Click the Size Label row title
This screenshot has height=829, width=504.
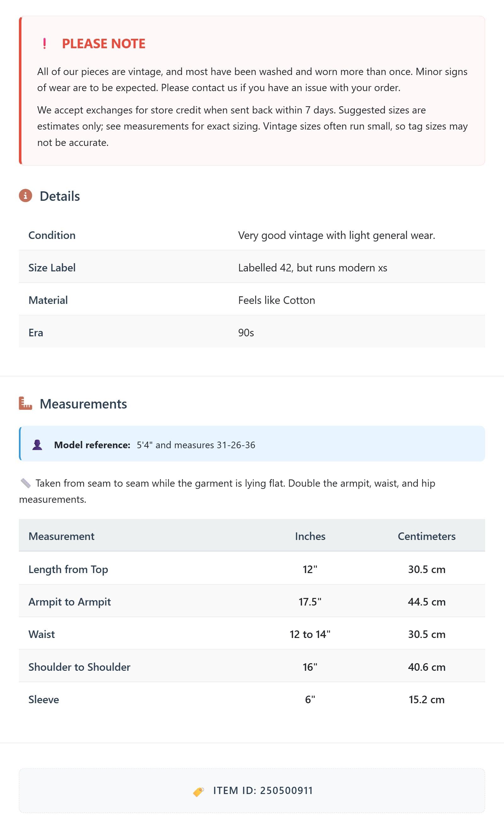coord(52,268)
